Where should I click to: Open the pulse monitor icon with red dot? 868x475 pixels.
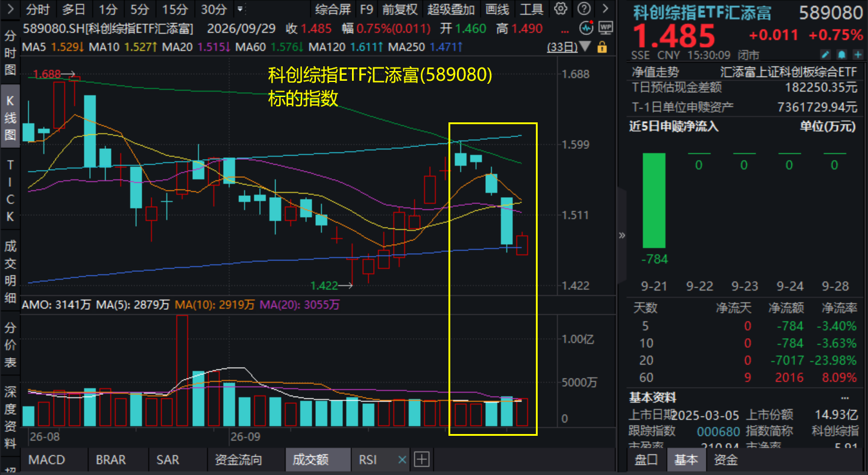tap(587, 28)
